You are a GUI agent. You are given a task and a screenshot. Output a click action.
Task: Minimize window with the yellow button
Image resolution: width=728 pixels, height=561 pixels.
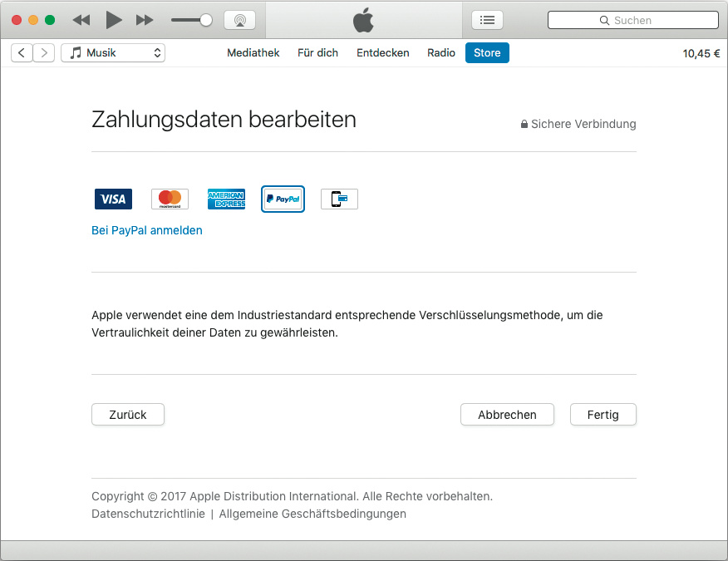click(33, 20)
